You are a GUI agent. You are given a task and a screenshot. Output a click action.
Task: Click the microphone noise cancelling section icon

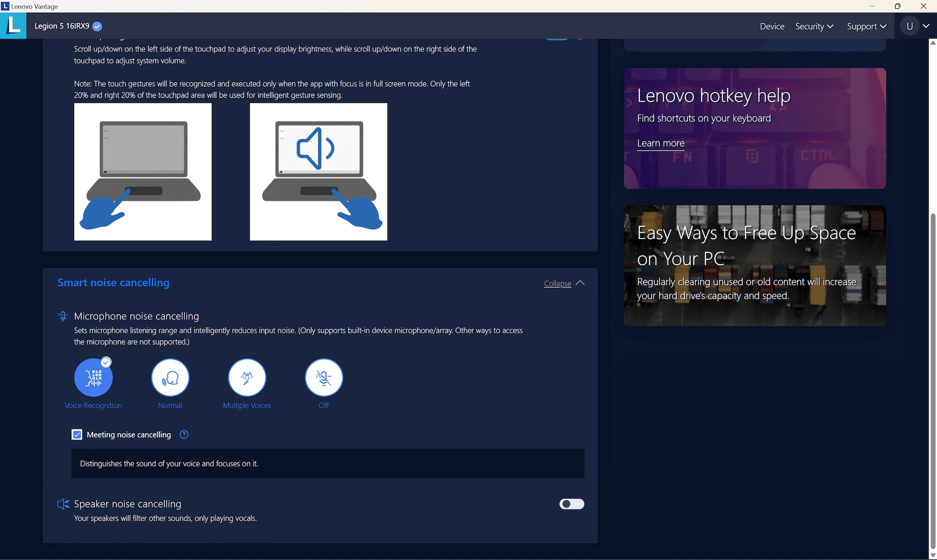[62, 316]
